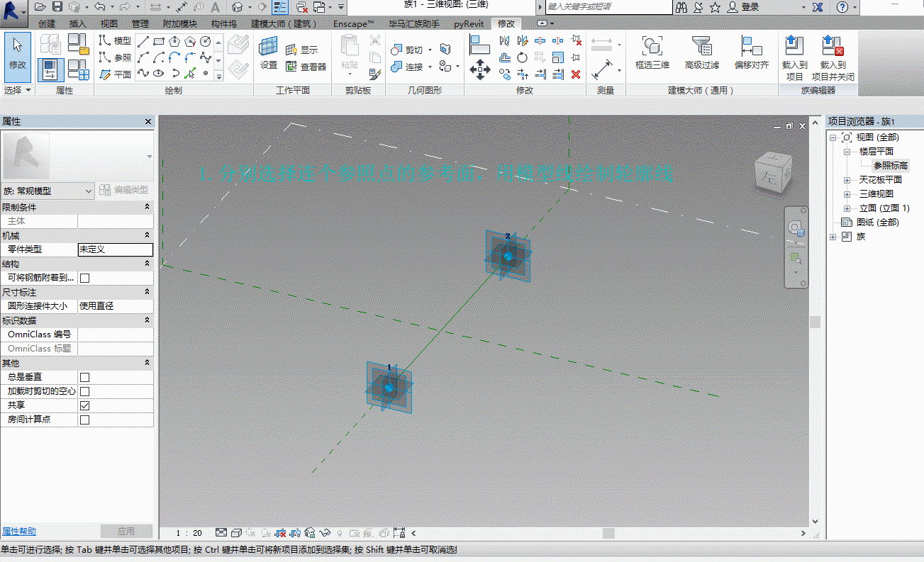Toggle the 加载时剪切的空心 checkbox
The width and height of the screenshot is (924, 562).
[84, 391]
